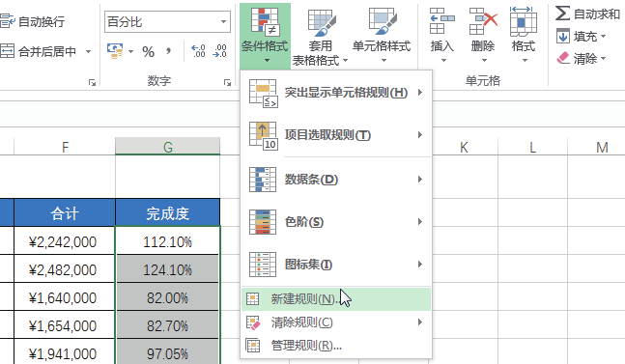Click the 插入 insert cells icon
The image size is (625, 364).
(x=442, y=20)
